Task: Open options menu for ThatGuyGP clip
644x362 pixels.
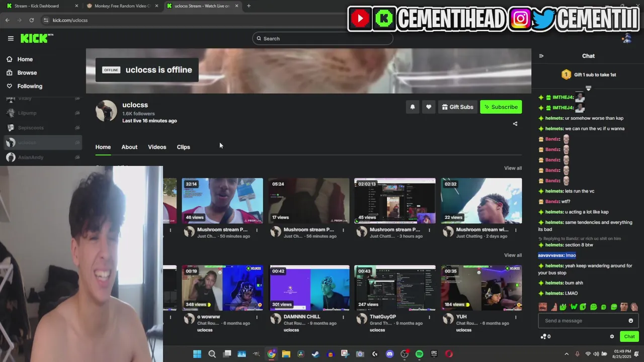Action: pyautogui.click(x=430, y=317)
